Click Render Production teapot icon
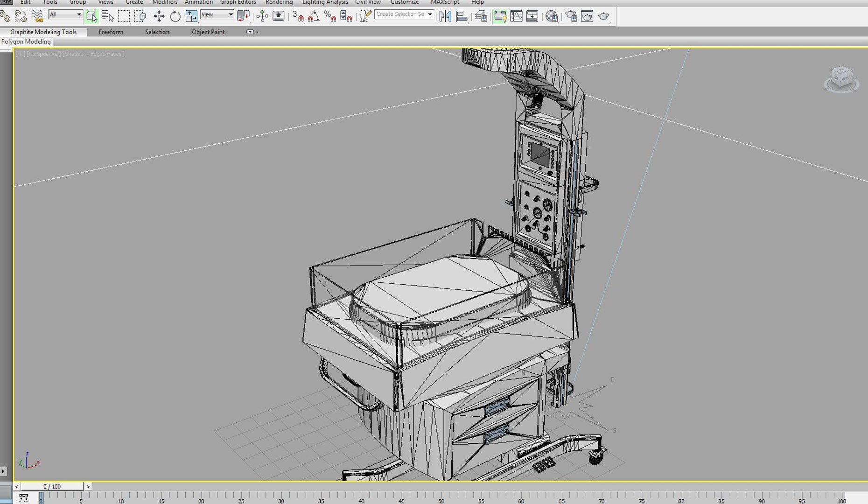Image resolution: width=868 pixels, height=504 pixels. tap(603, 16)
